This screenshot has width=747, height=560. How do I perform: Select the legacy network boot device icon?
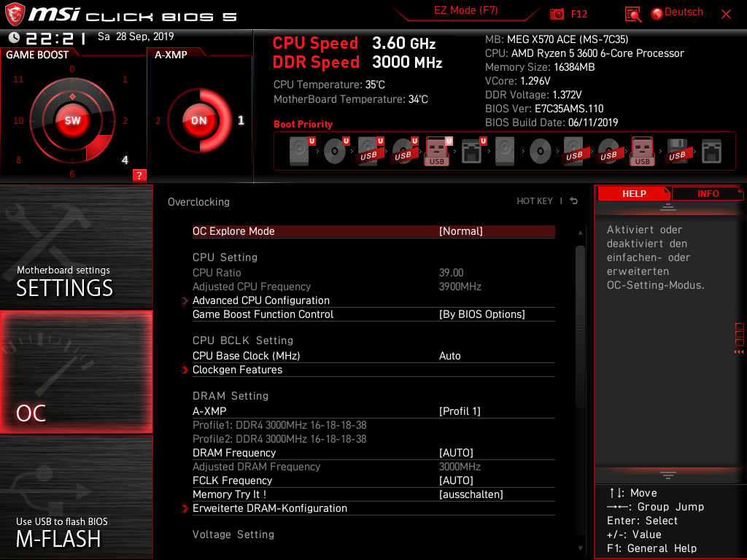(712, 152)
